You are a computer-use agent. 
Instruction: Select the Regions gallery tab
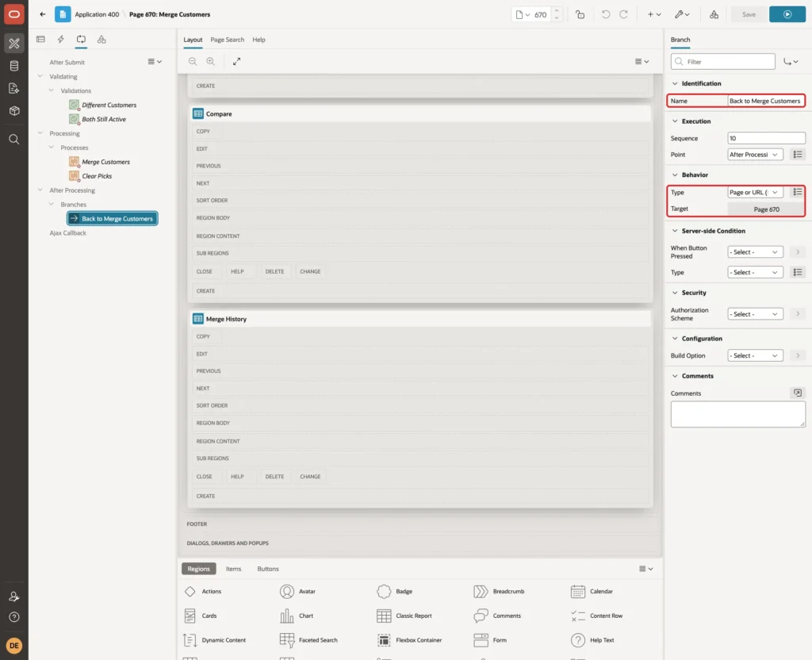198,569
